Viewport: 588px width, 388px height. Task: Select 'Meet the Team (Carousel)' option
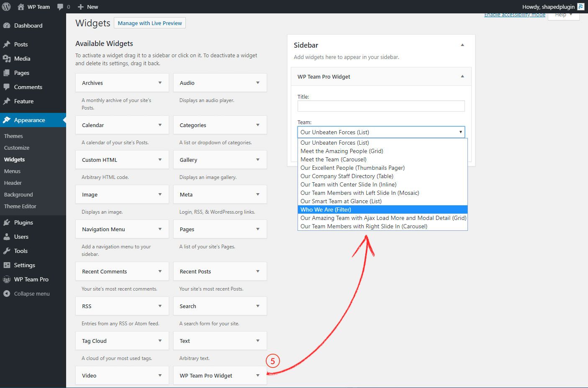[333, 159]
